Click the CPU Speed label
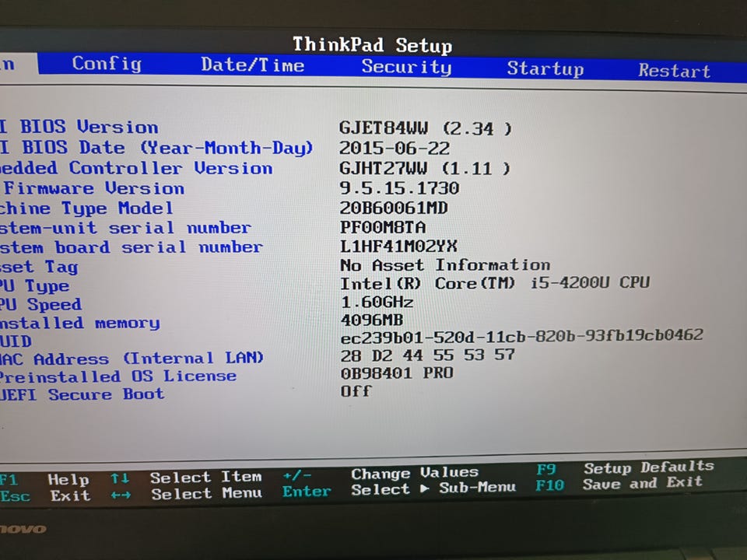This screenshot has height=560, width=747. tap(41, 304)
